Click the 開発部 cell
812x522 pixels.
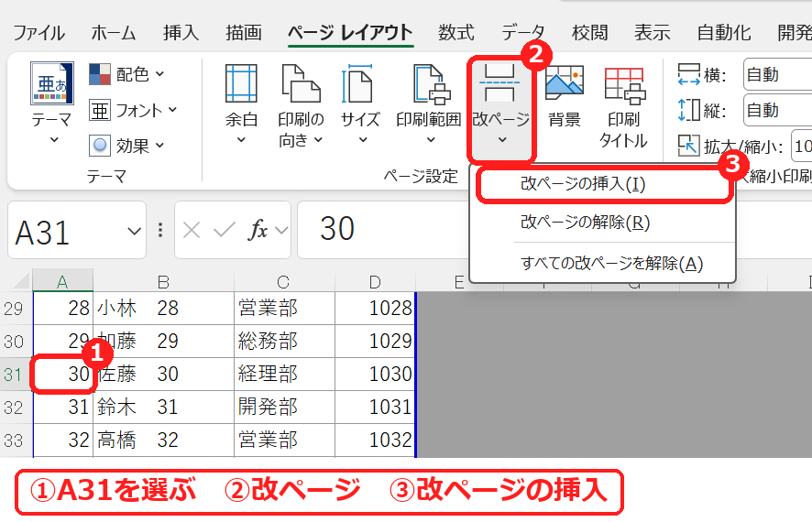[x=284, y=408]
